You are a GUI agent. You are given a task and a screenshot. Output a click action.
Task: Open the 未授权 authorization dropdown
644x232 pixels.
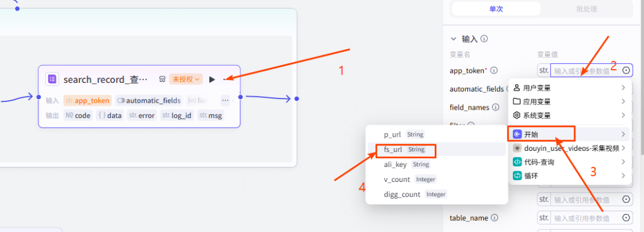[185, 79]
